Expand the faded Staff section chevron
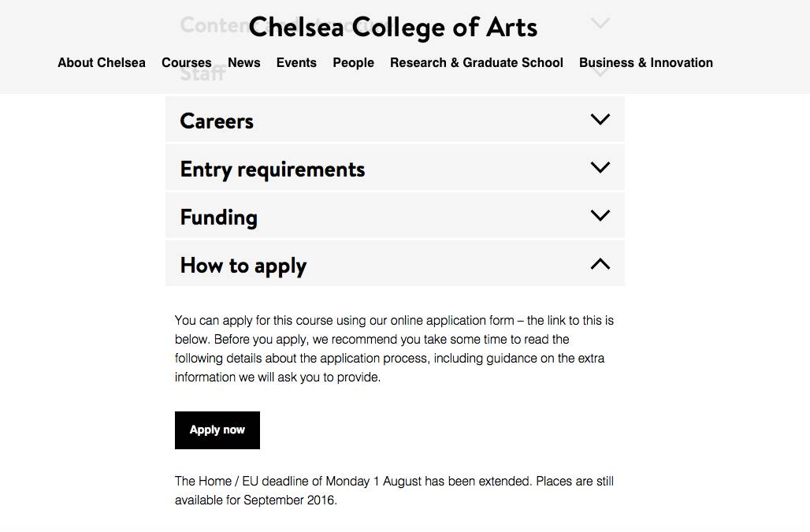810x532 pixels. point(600,73)
